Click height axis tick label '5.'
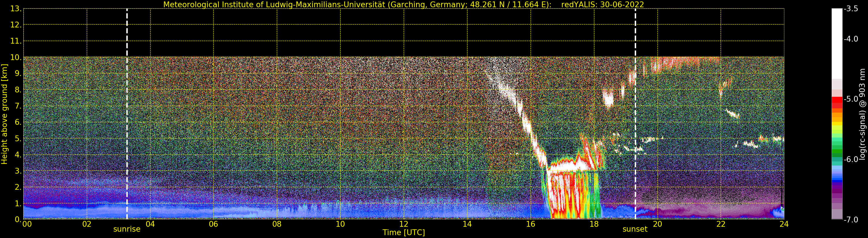This screenshot has height=238, width=868. coord(18,138)
